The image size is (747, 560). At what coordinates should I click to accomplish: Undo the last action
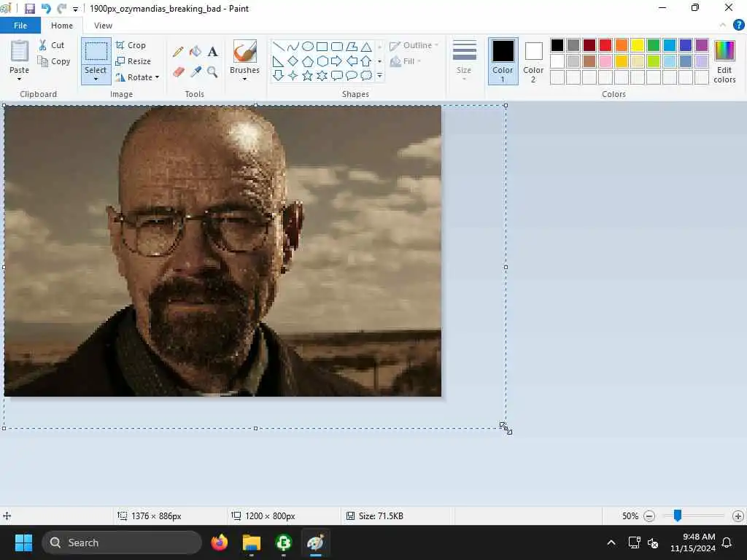[x=46, y=9]
